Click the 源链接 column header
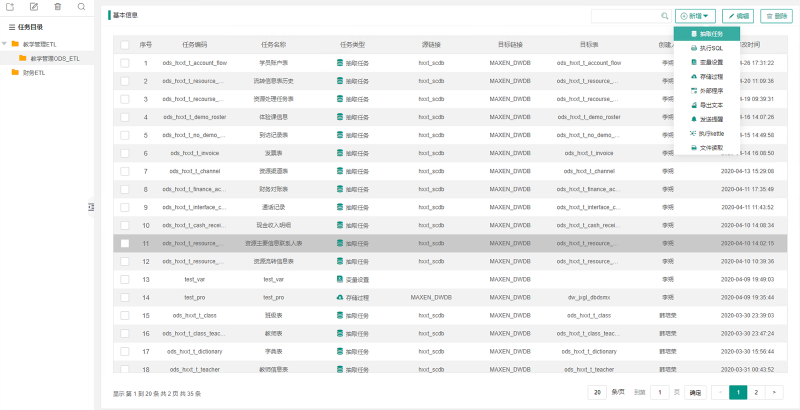Viewport: 800px width, 410px height. click(431, 45)
